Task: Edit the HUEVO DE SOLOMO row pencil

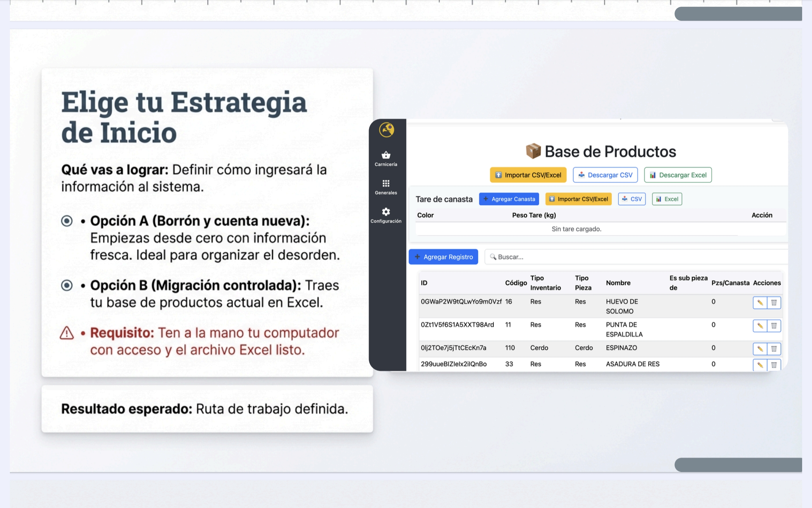Action: pyautogui.click(x=760, y=303)
